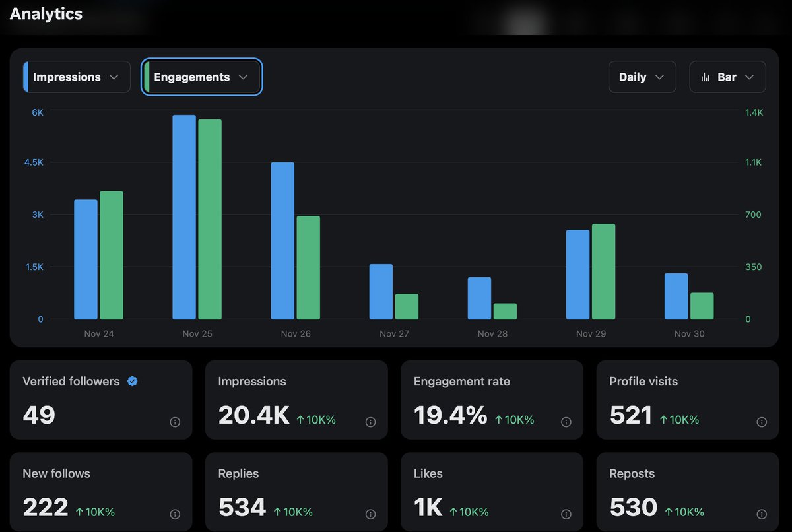
Task: Open the Impressions metric dropdown
Action: click(77, 77)
